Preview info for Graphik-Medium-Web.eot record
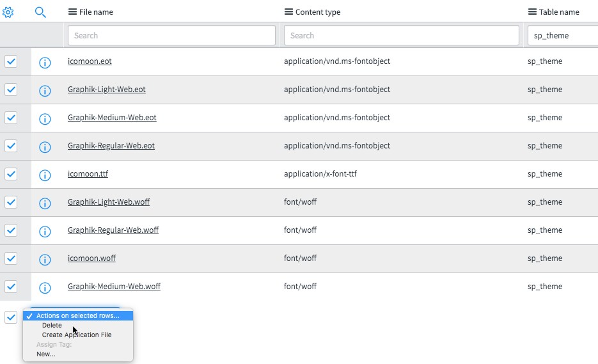This screenshot has width=598, height=364. [x=45, y=118]
